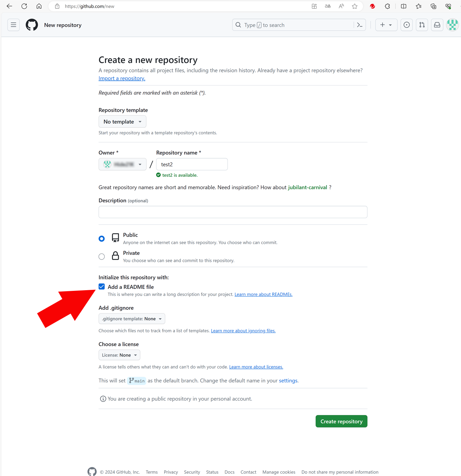Open the command palette icon

coord(360,25)
